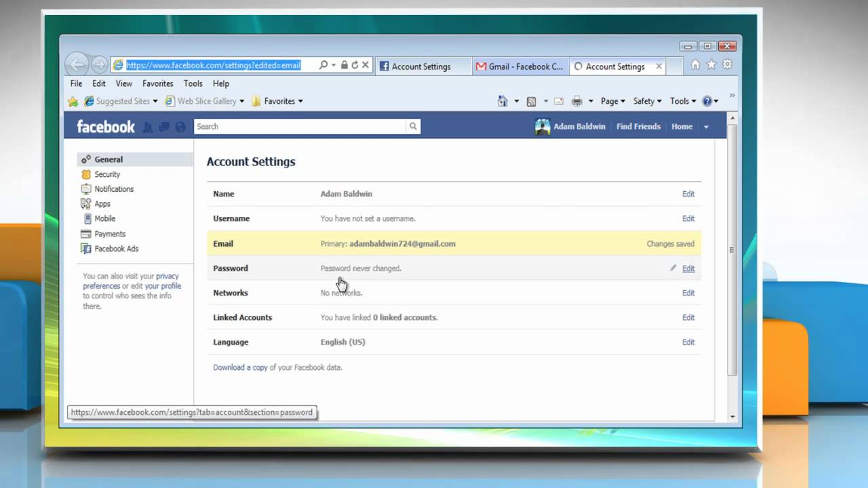Click the address bar refresh icon
The image size is (868, 488).
pos(354,65)
